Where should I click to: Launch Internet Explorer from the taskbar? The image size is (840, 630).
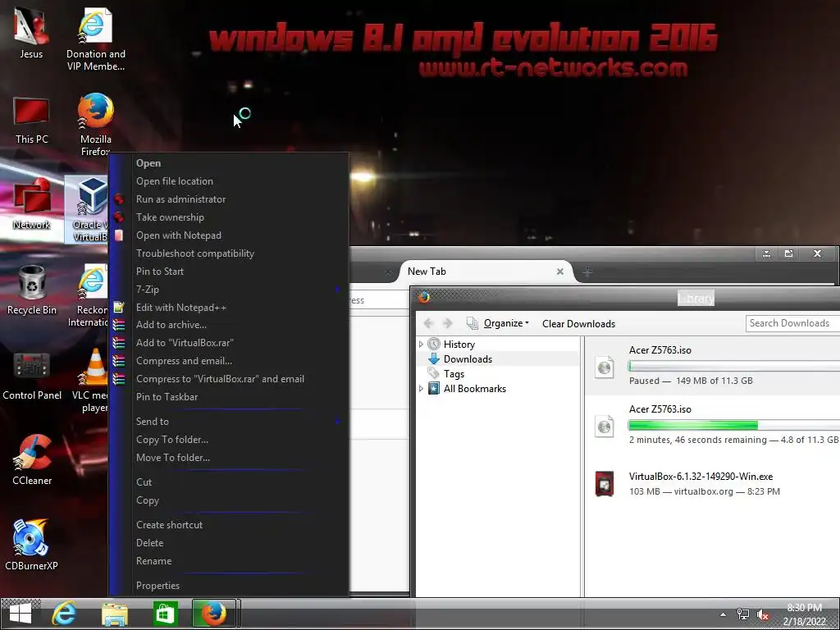[63, 614]
